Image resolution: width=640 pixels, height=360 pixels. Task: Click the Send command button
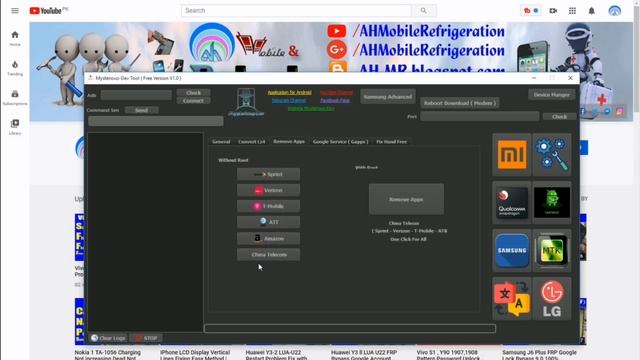tap(141, 110)
